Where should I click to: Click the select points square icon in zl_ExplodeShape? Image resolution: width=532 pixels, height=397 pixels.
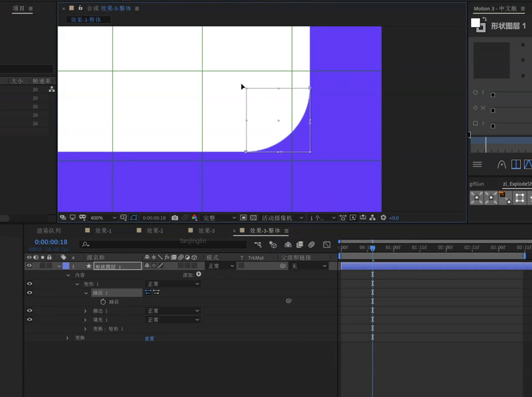pyautogui.click(x=520, y=198)
